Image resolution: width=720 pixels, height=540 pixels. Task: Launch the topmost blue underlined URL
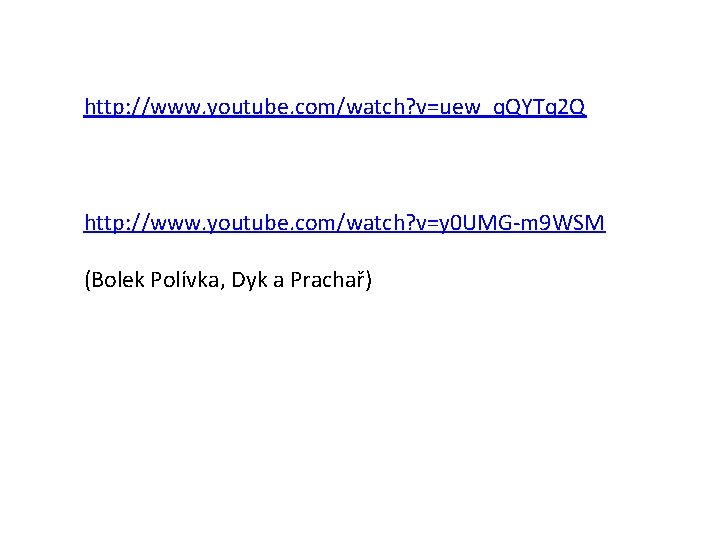(x=335, y=107)
